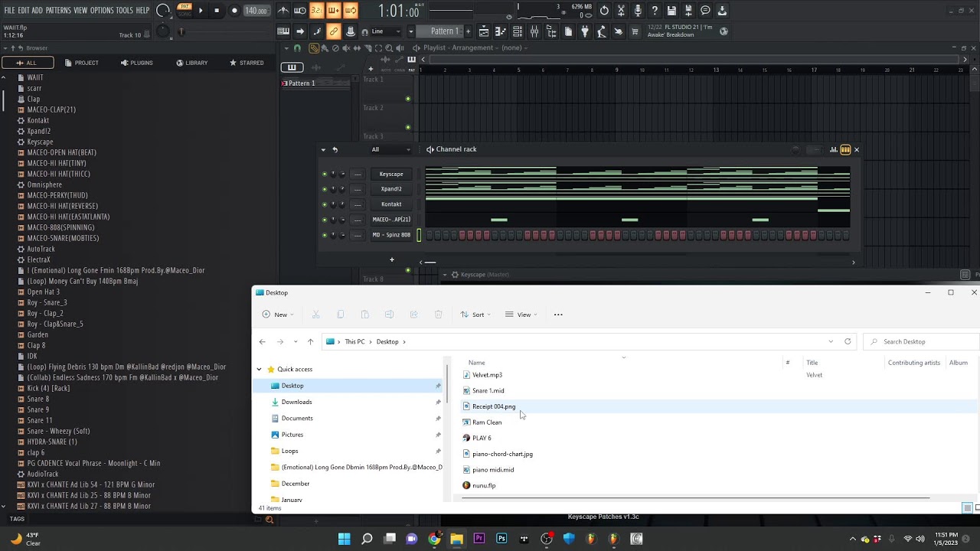Open the View dropdown in File Explorer

[x=521, y=315]
